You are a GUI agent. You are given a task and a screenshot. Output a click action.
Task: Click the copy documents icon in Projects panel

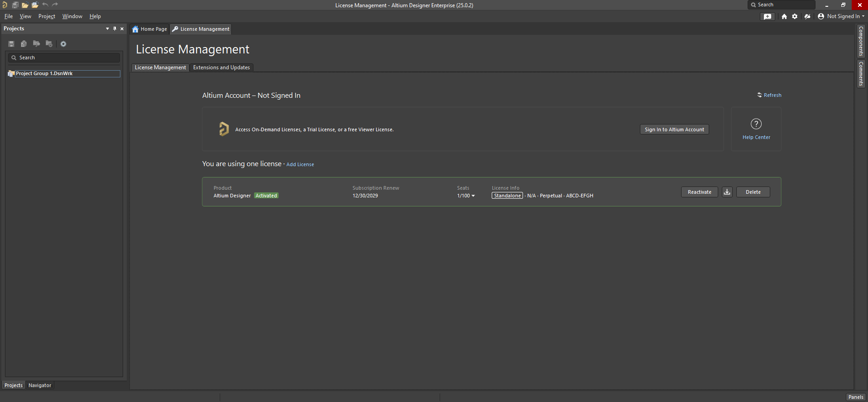(24, 44)
